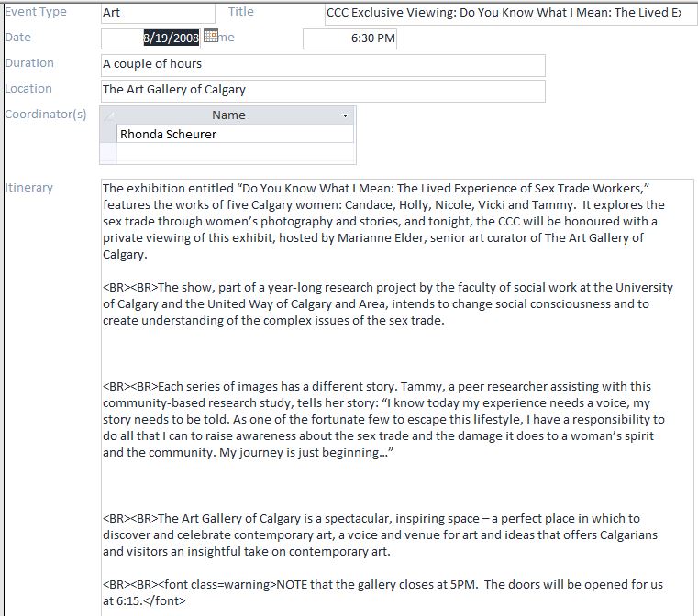Select all coordinator rows via corner selector
Screen dimensions: 698x616
click(x=108, y=115)
